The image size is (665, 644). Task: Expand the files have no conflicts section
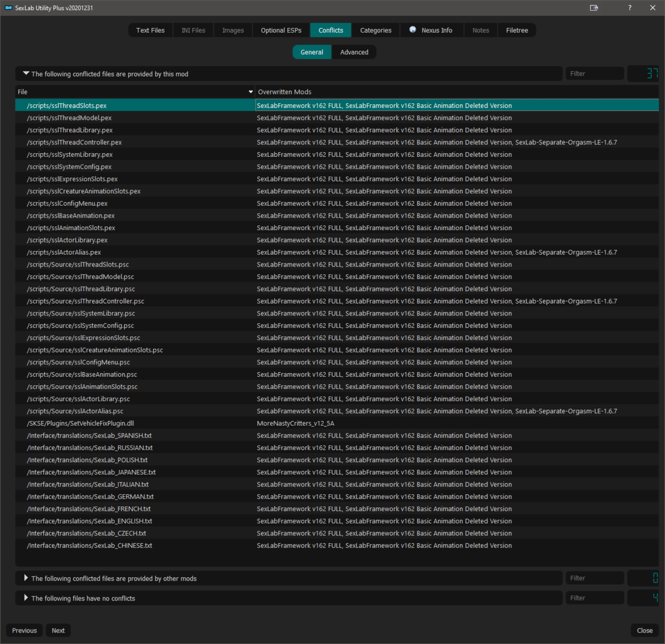(x=26, y=598)
